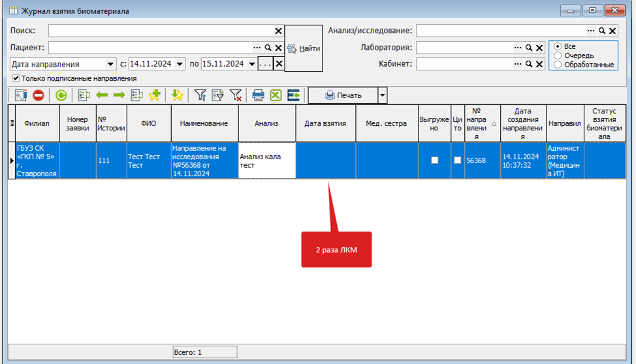Click the green refresh icon
Image resolution: width=636 pixels, height=364 pixels.
[x=61, y=95]
